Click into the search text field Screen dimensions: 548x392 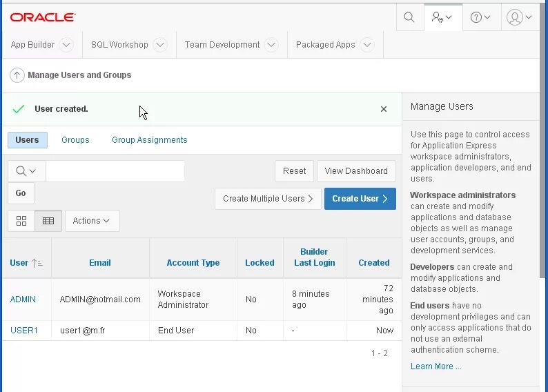115,171
